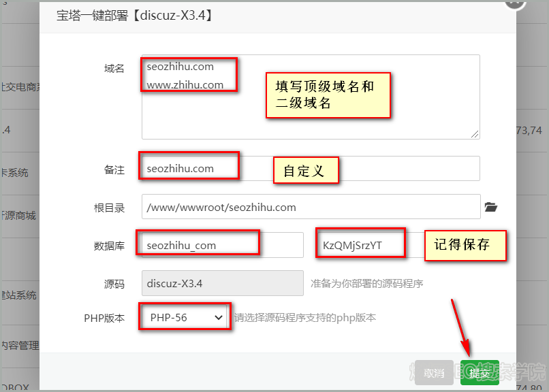Image resolution: width=549 pixels, height=392 pixels.
Task: Click the 根目录 label
Action: coord(109,208)
